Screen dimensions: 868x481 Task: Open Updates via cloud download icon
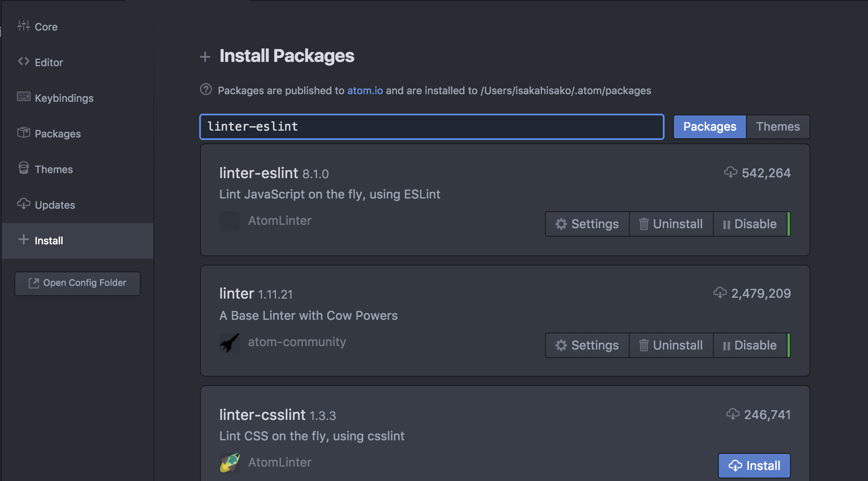(23, 204)
